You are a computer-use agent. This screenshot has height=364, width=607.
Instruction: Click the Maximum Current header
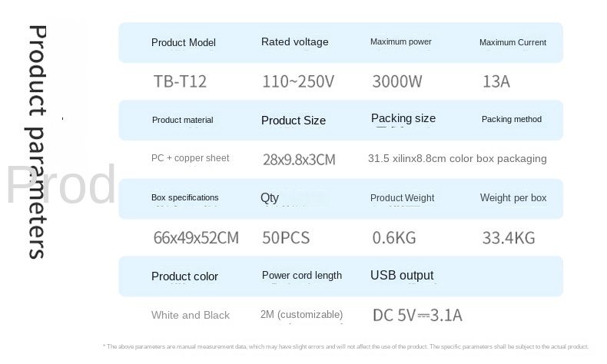[x=512, y=43]
